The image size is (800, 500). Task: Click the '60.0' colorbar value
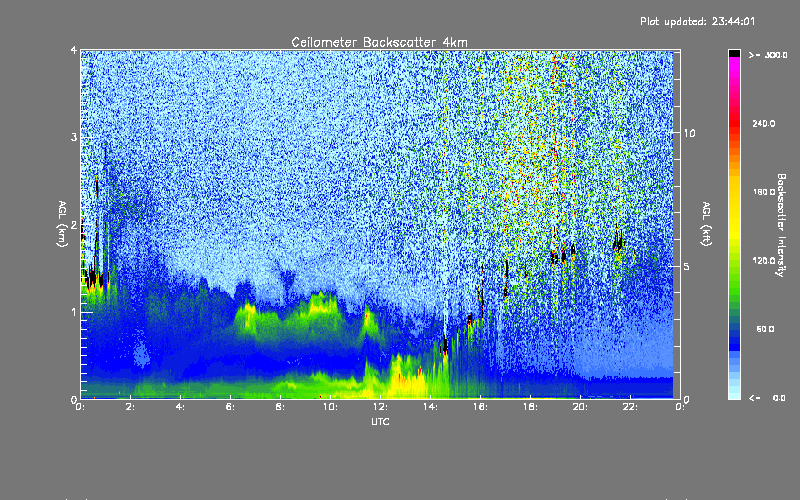[x=765, y=330]
